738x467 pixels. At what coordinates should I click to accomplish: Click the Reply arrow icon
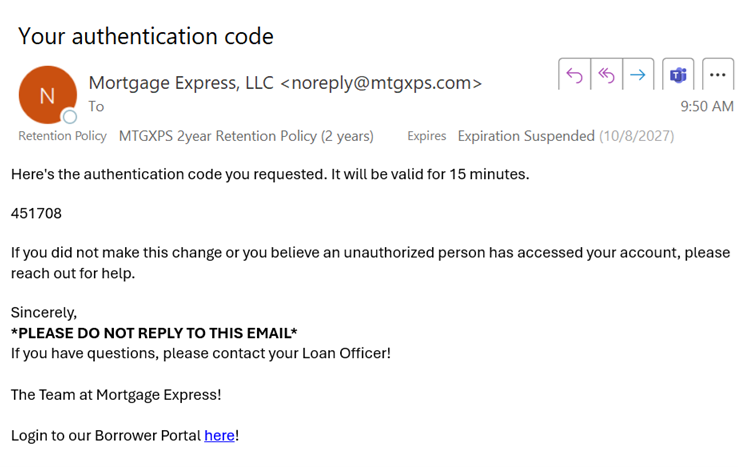click(x=574, y=75)
